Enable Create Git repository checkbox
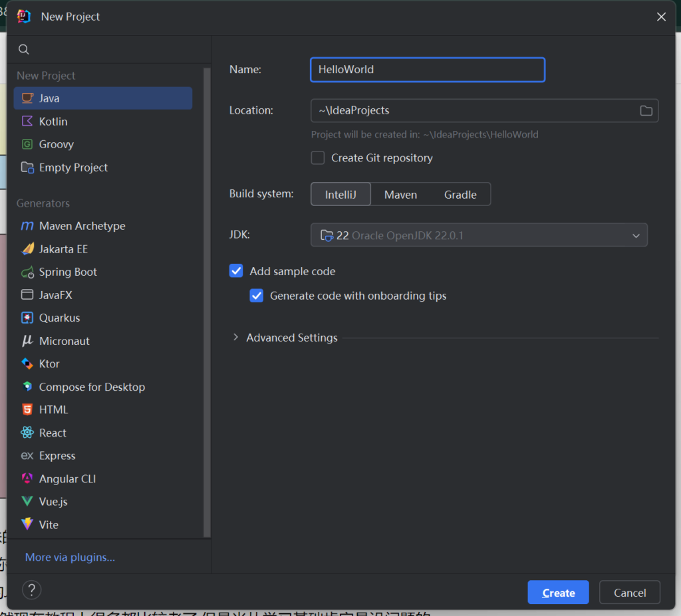Screen dimensions: 681x616 pos(318,157)
